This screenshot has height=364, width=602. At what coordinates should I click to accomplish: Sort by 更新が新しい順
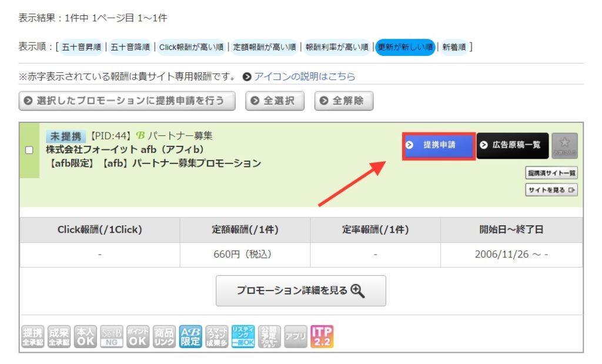pyautogui.click(x=405, y=47)
